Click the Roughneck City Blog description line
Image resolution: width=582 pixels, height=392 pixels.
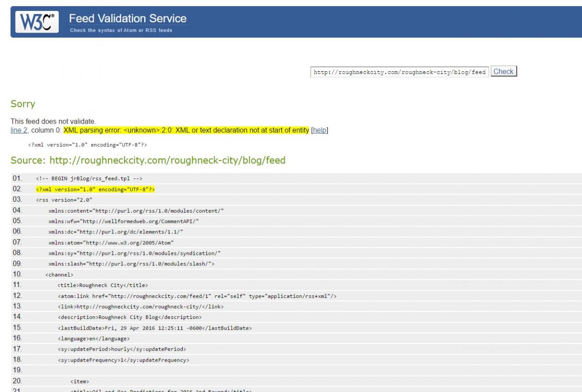click(129, 317)
